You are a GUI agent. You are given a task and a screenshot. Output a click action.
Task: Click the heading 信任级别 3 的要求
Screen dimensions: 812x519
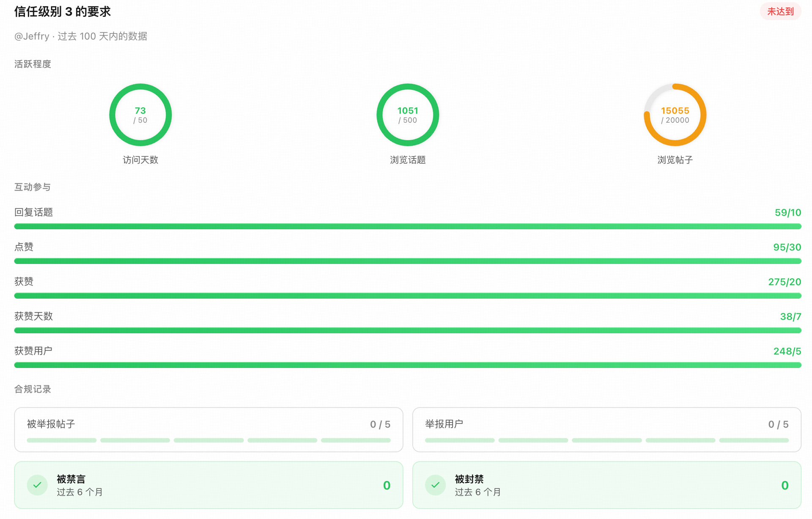(x=63, y=11)
